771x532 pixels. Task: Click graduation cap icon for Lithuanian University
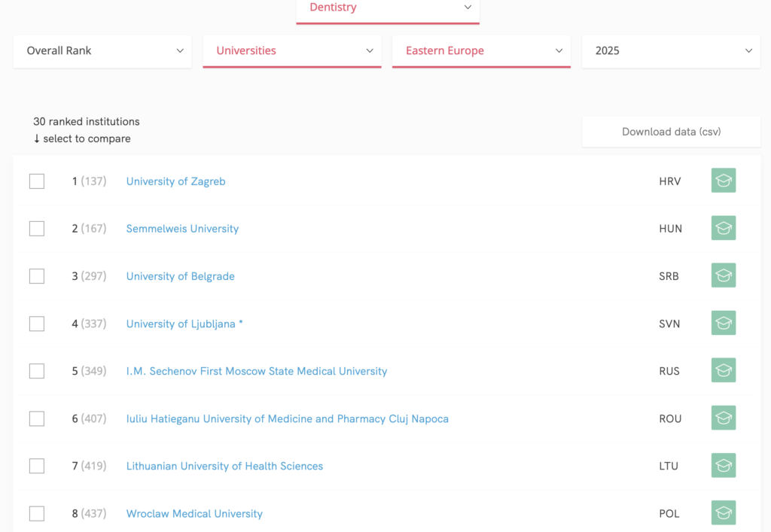click(x=723, y=465)
